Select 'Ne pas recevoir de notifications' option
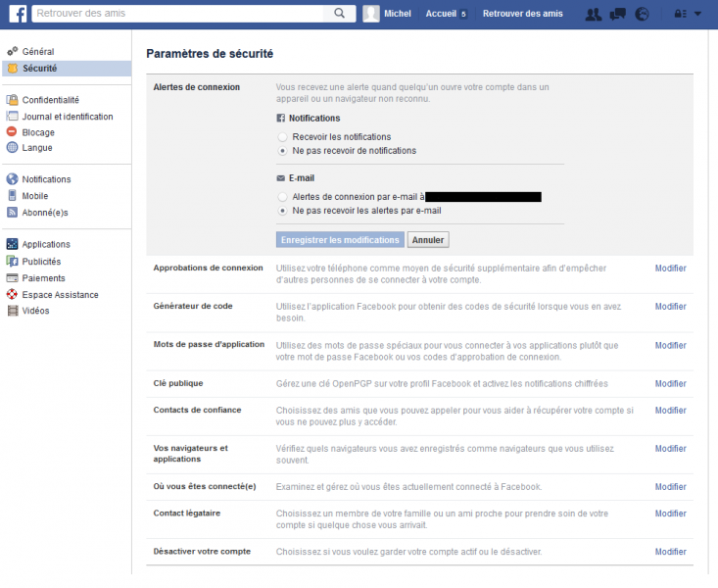 tap(283, 151)
